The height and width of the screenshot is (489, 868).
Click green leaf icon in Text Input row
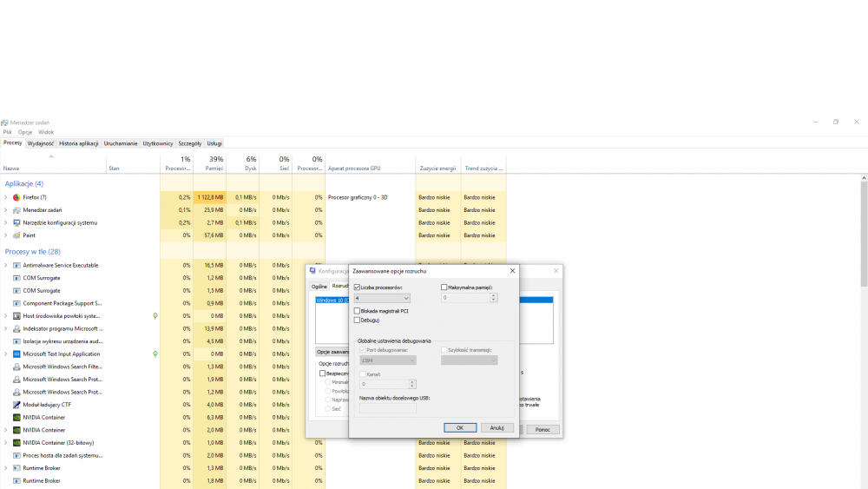155,354
